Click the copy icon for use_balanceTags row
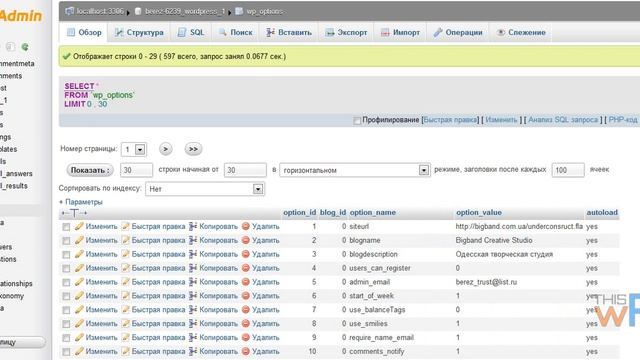 point(193,309)
